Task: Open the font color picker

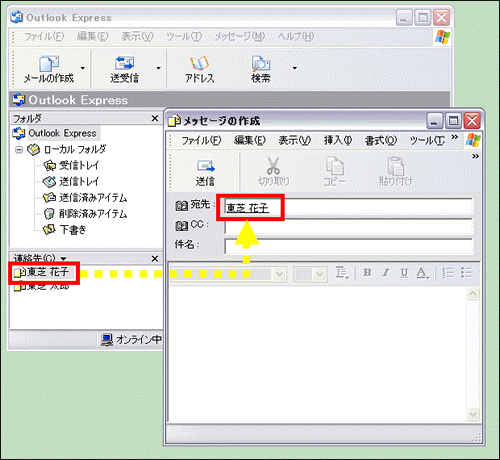Action: coord(422,273)
